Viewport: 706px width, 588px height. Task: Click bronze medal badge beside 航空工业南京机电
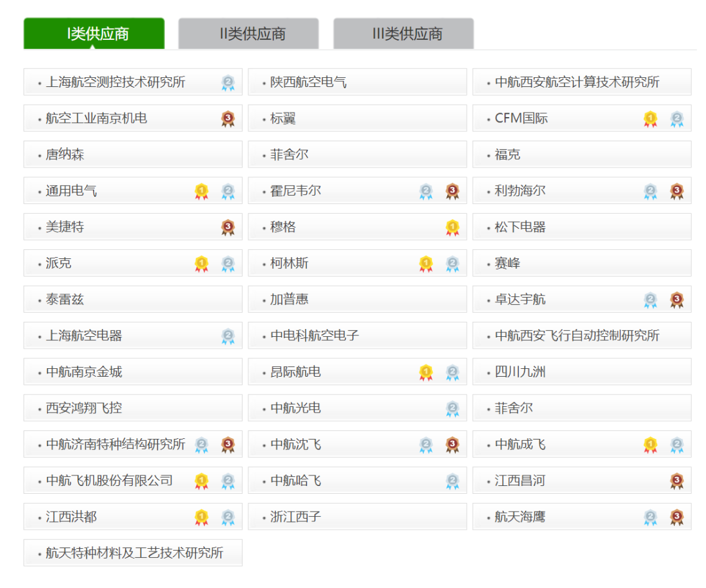[x=228, y=119]
